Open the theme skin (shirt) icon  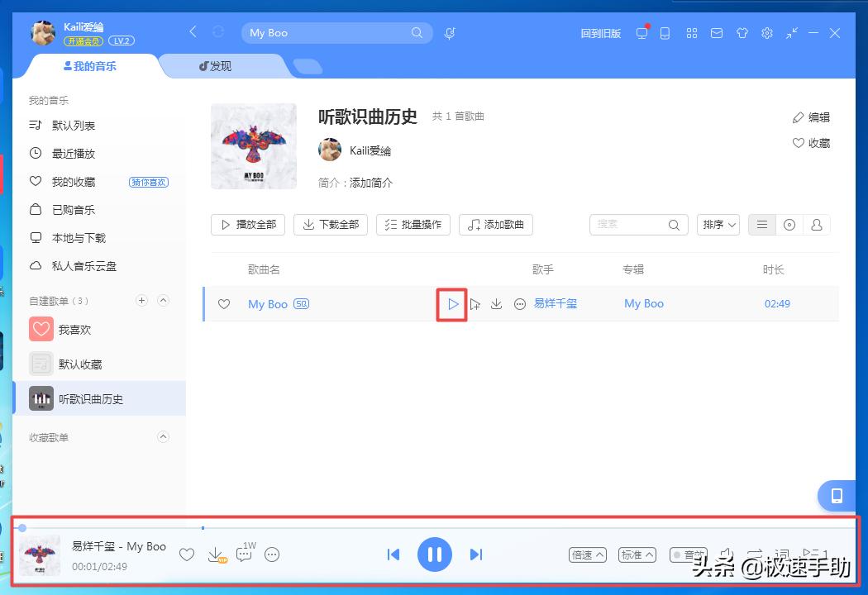pos(742,33)
